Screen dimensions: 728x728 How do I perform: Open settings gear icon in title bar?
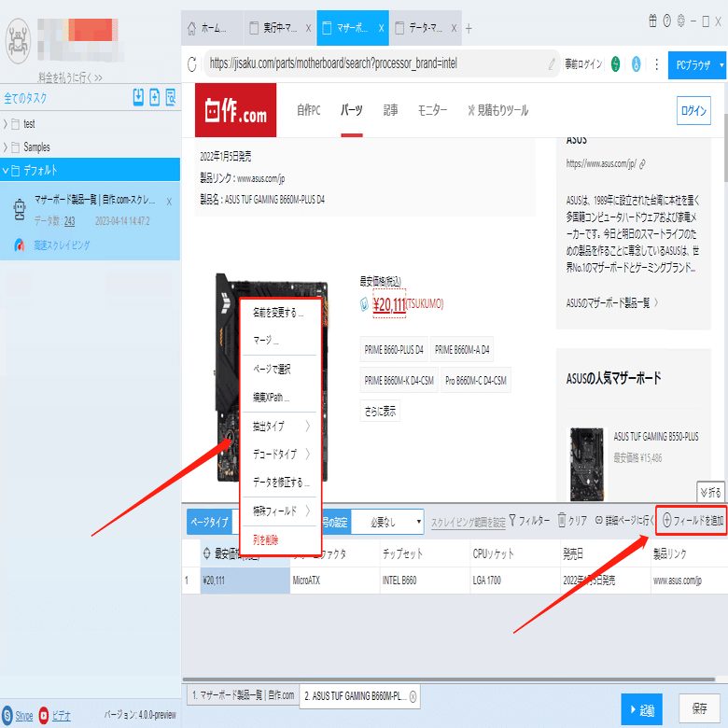[681, 21]
